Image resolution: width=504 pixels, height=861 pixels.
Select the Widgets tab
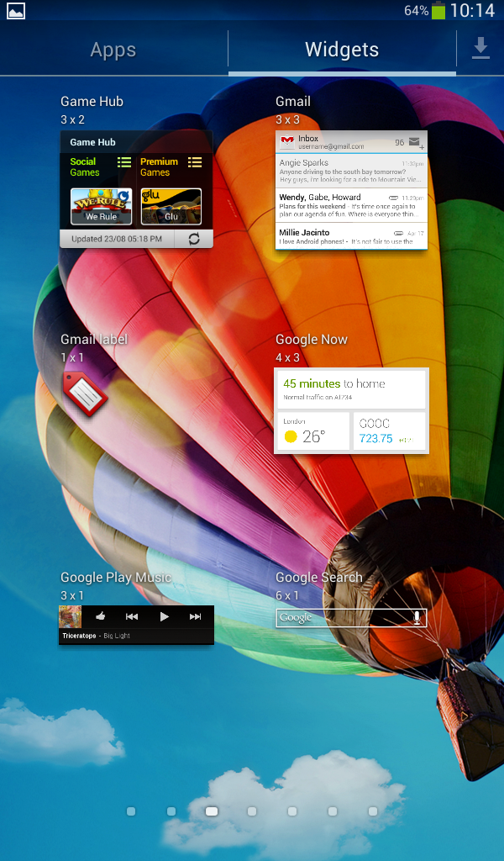[342, 50]
